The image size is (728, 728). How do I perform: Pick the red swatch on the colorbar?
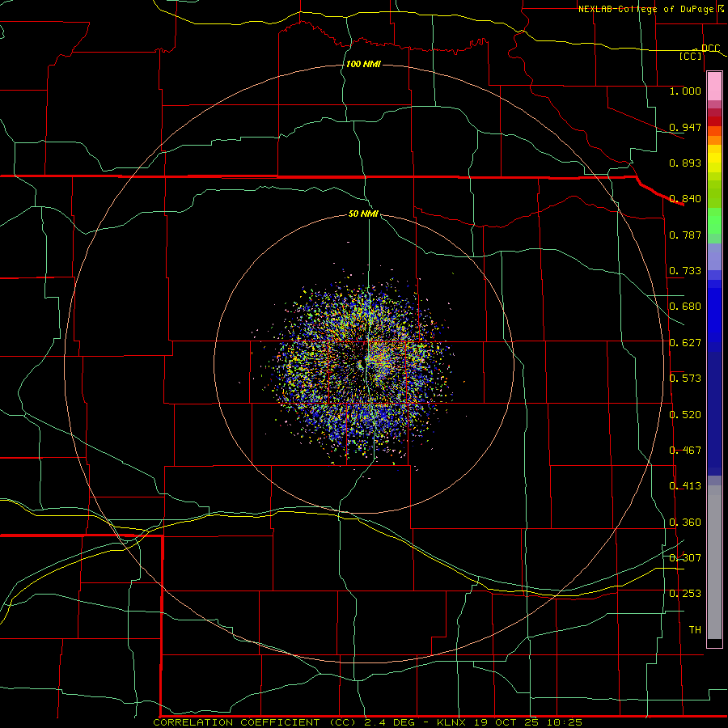714,121
